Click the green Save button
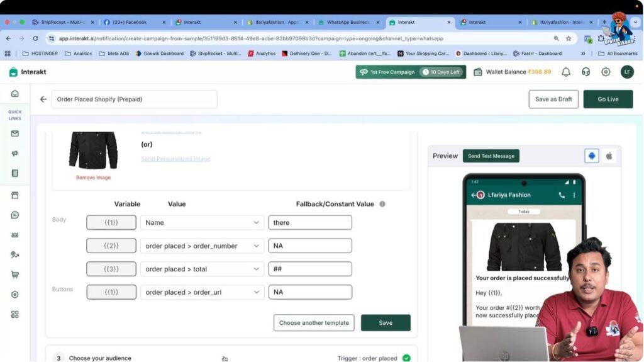This screenshot has height=362, width=644. (x=386, y=323)
